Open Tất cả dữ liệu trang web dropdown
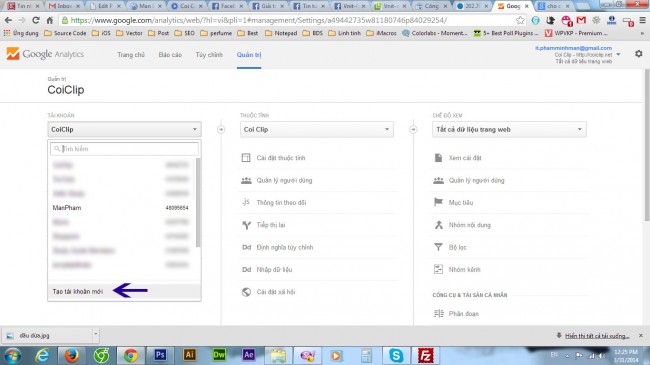650x365 pixels. pos(509,129)
